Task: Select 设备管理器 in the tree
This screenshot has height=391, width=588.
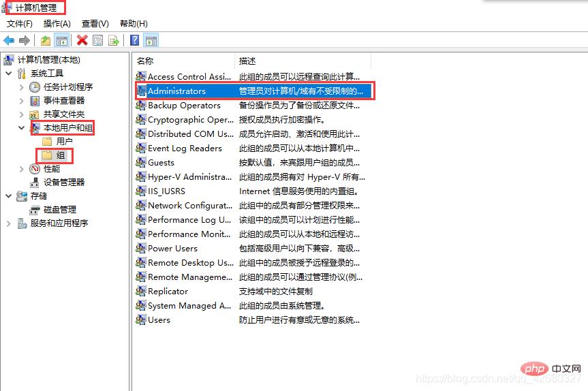Action: click(x=64, y=183)
